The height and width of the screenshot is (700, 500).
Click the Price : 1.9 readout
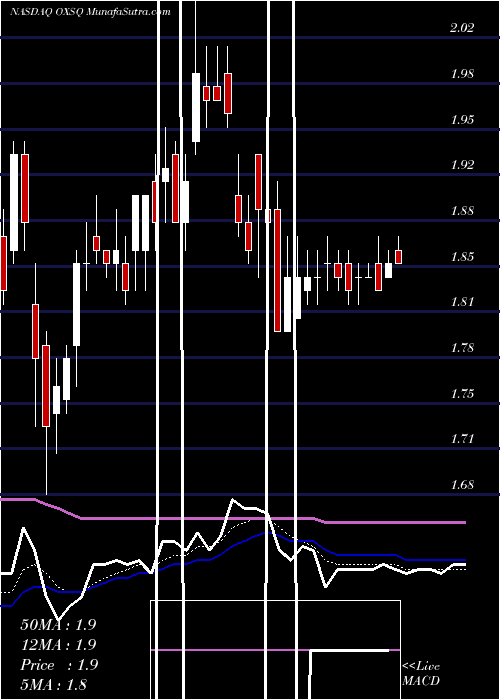58,665
